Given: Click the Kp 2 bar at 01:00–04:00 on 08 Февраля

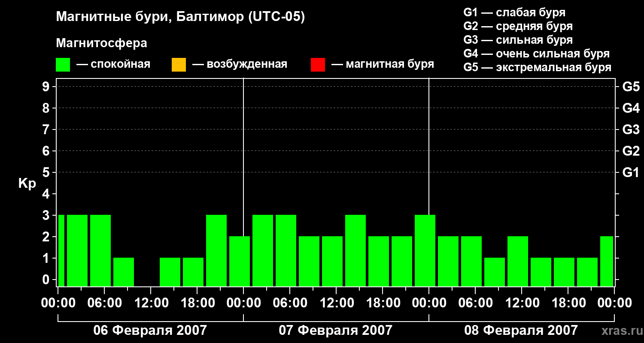Looking at the screenshot, I should 448,261.
